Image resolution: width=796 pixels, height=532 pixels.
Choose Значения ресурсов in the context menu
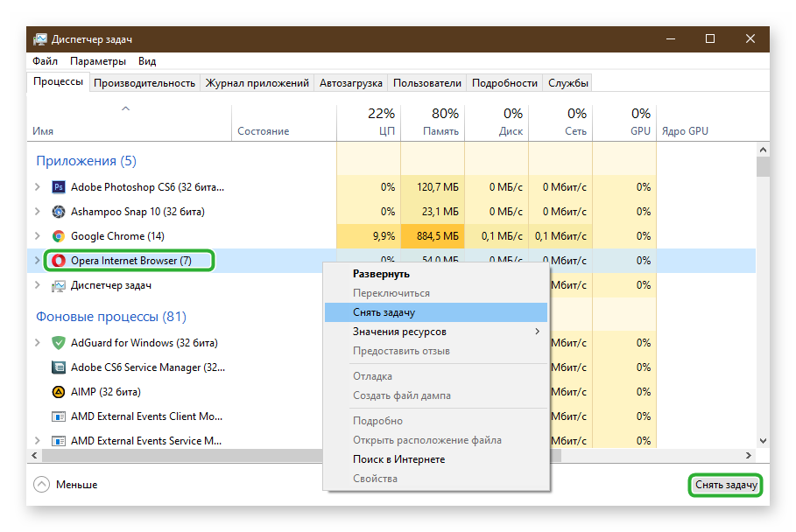coord(436,332)
